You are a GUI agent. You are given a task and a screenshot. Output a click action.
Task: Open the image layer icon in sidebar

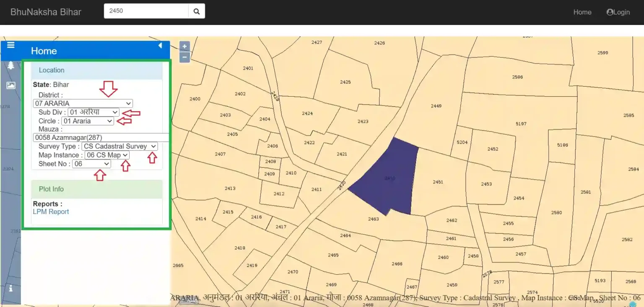click(x=10, y=85)
